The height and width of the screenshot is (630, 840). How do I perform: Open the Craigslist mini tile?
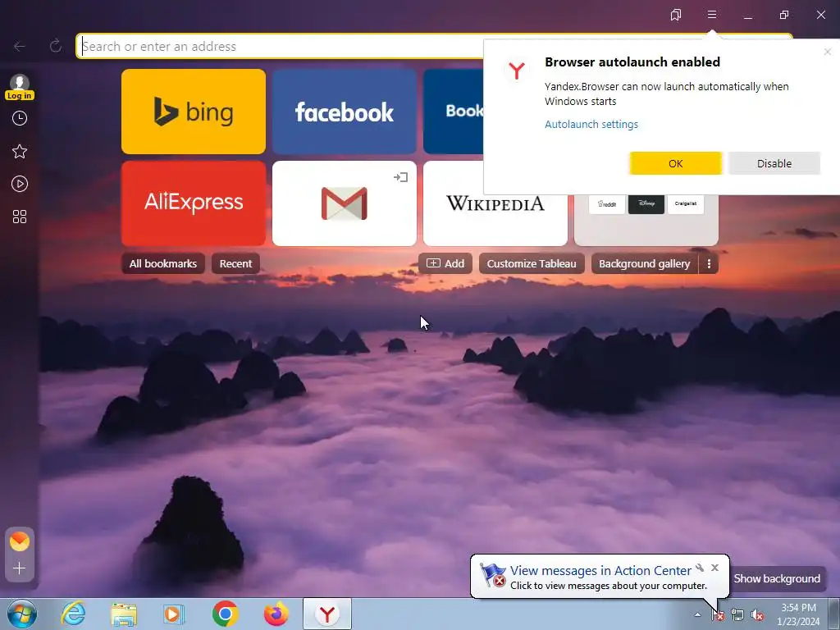pyautogui.click(x=686, y=204)
